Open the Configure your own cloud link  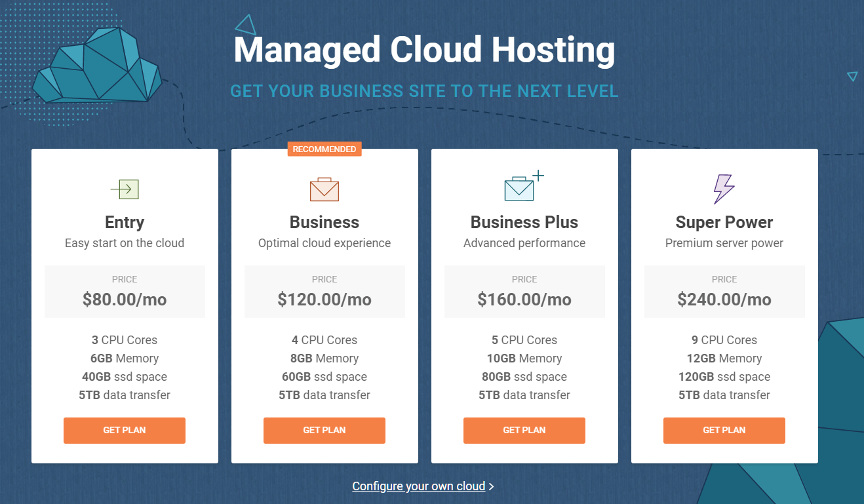[419, 486]
